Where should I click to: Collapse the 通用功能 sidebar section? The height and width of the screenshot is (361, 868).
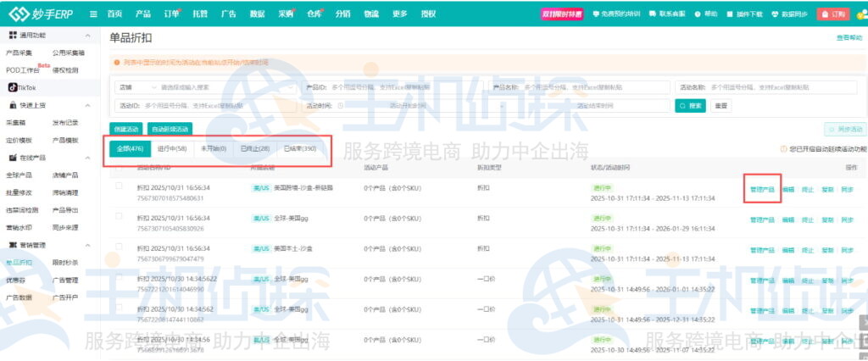click(x=87, y=36)
